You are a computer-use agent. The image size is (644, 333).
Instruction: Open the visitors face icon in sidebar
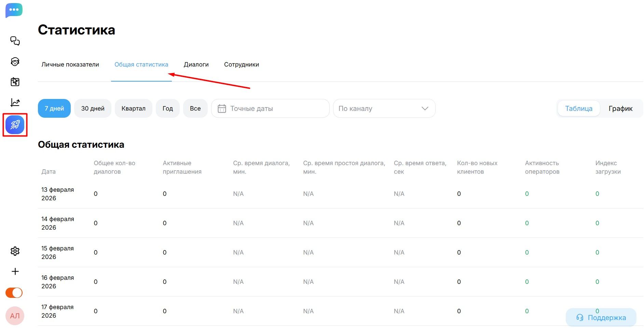(x=15, y=62)
